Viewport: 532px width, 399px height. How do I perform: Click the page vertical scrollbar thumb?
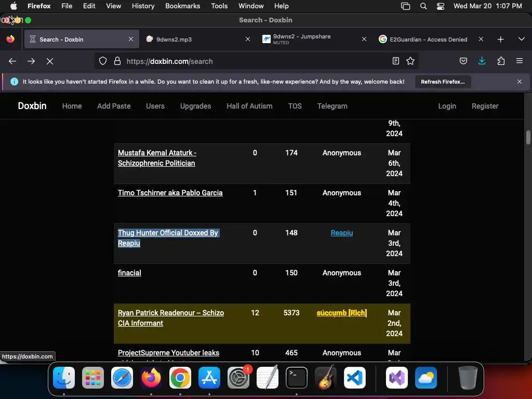click(528, 137)
